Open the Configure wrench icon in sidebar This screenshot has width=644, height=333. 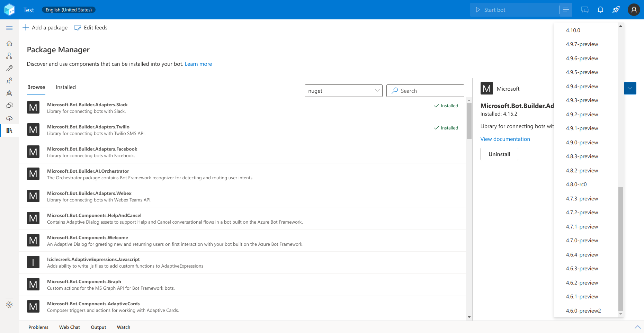(9, 68)
